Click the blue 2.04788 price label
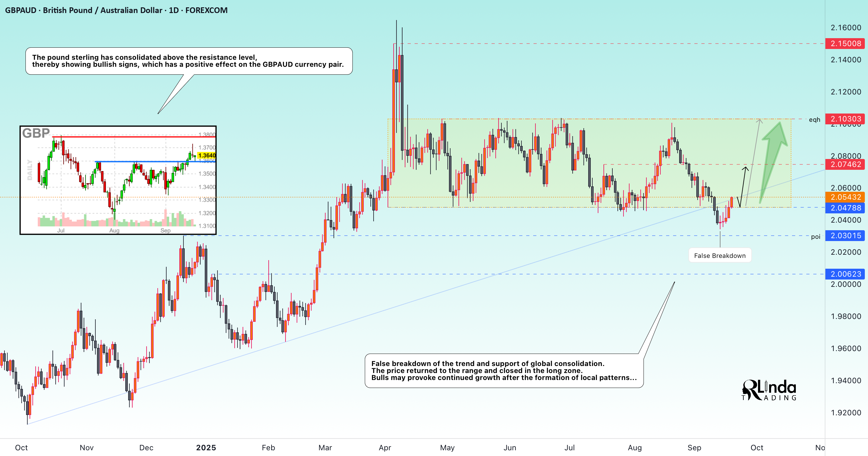The height and width of the screenshot is (456, 868). point(845,208)
